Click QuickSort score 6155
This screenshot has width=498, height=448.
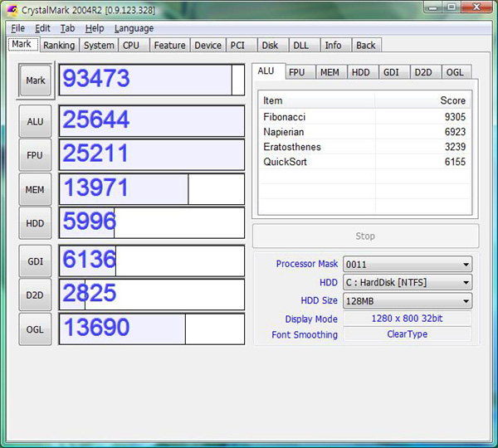pos(455,162)
